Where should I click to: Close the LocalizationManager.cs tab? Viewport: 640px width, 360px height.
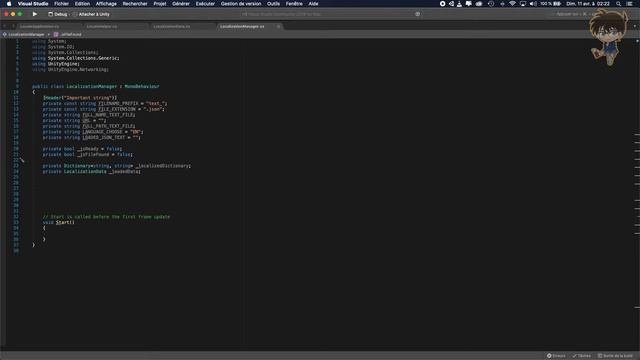278,27
